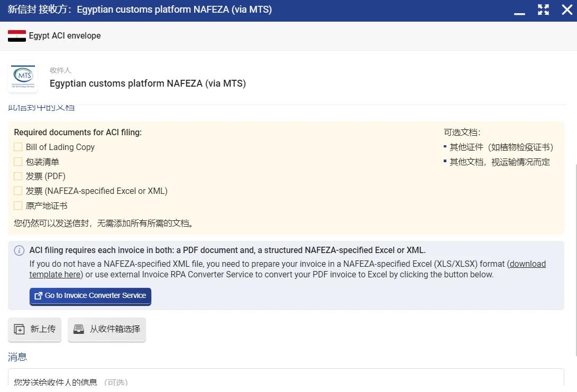This screenshot has height=392, width=577.
Task: Click into the message text field
Action: pos(286,379)
